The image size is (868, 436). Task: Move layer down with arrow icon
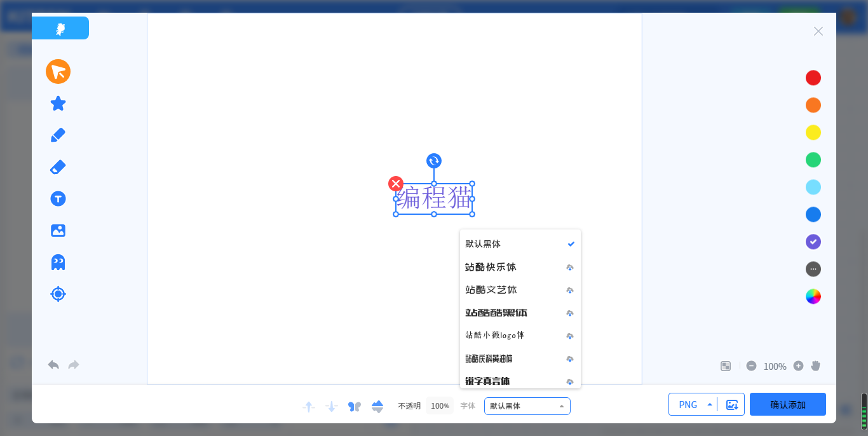[x=332, y=406]
